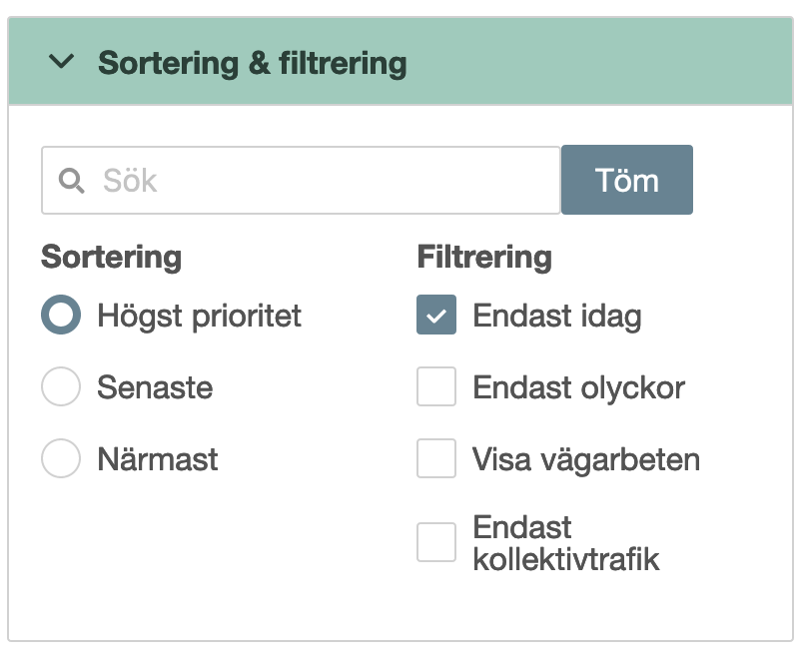The image size is (805, 672).
Task: Pick the Närmast radio button
Action: point(61,459)
